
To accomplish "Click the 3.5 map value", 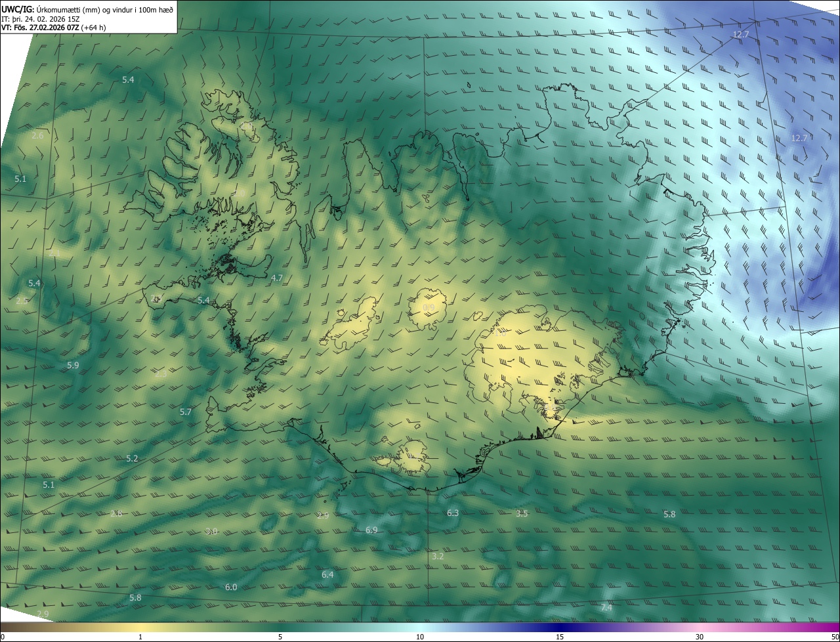I will (522, 513).
